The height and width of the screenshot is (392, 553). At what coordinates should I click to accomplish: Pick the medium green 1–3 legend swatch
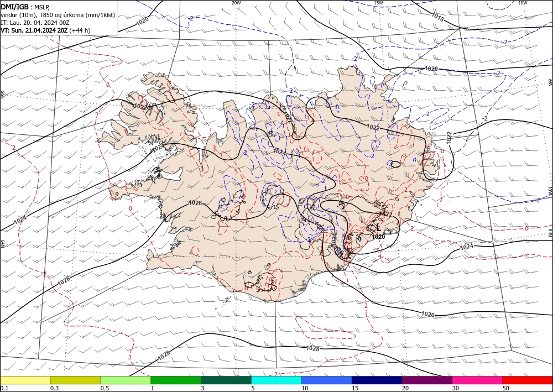pyautogui.click(x=176, y=380)
